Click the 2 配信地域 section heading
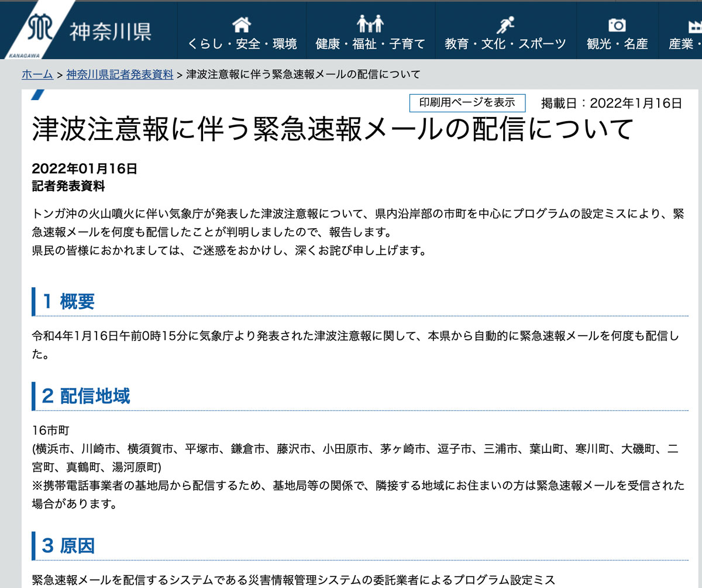The image size is (702, 588). tap(87, 396)
